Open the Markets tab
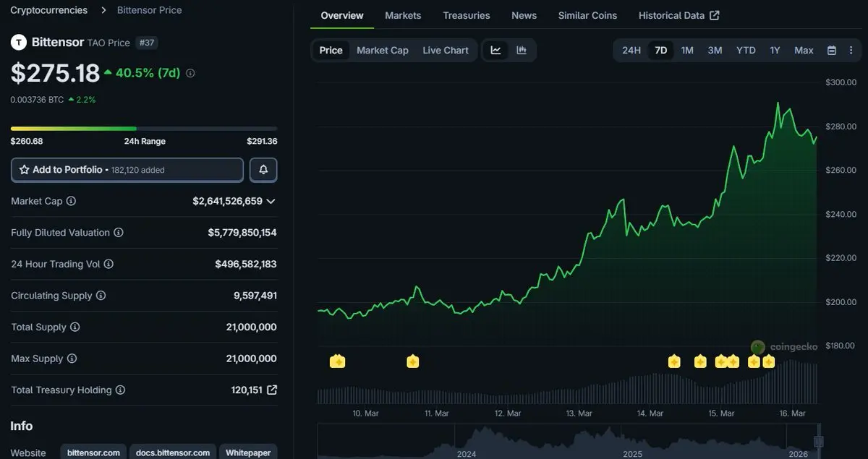 point(403,15)
